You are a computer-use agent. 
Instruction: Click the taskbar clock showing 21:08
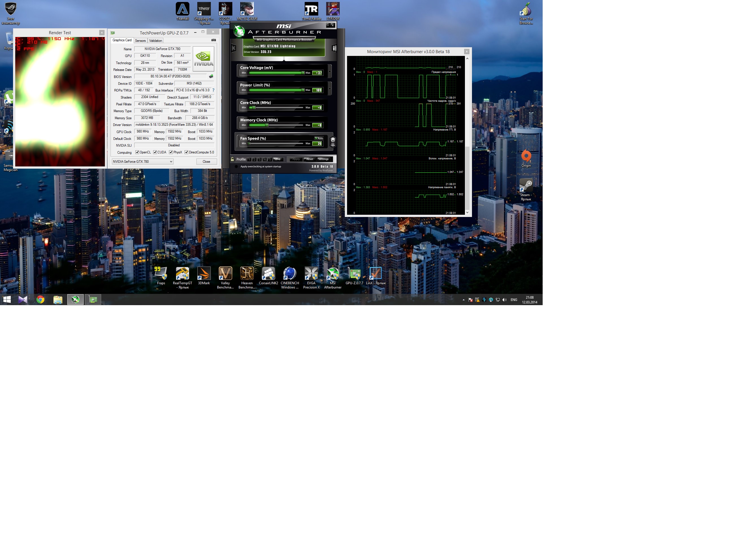[x=529, y=300]
